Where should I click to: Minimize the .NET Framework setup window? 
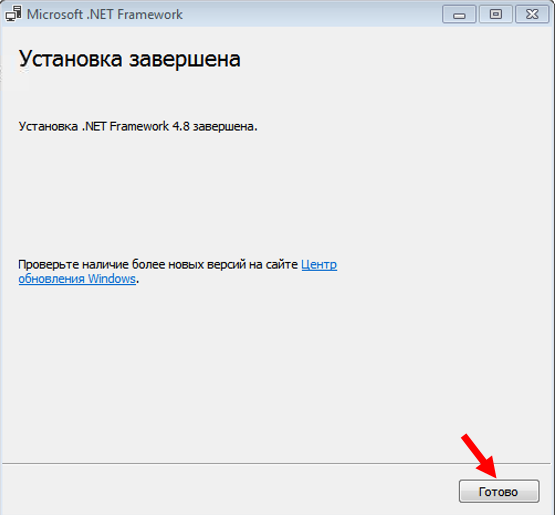(459, 15)
